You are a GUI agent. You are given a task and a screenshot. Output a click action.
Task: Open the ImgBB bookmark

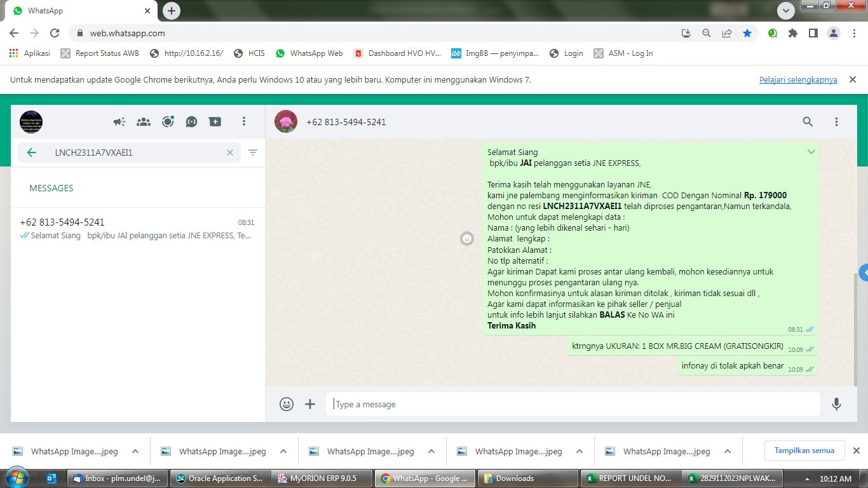(x=495, y=53)
